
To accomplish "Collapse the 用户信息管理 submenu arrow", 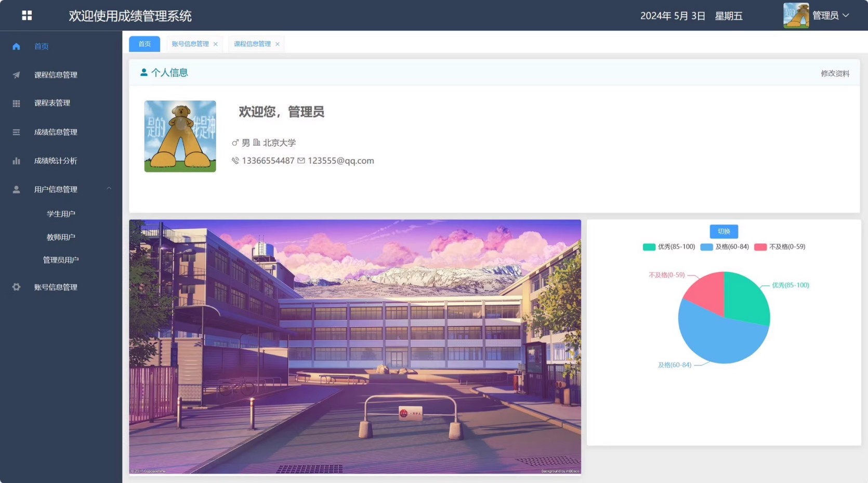I will 109,189.
